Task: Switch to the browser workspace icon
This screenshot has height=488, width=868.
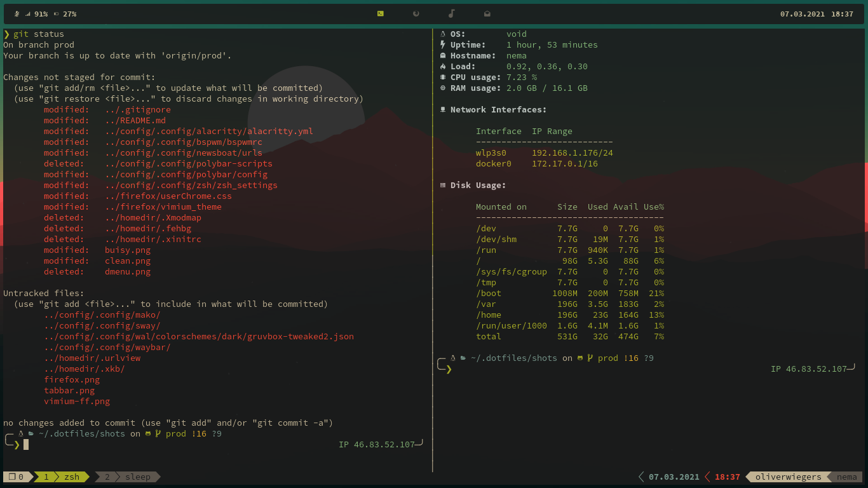Action: (416, 13)
